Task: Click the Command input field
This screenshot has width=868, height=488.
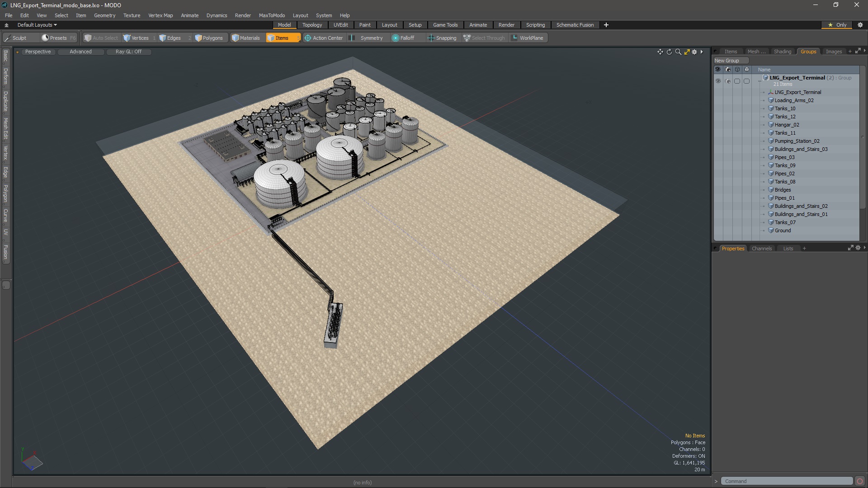Action: coord(787,481)
